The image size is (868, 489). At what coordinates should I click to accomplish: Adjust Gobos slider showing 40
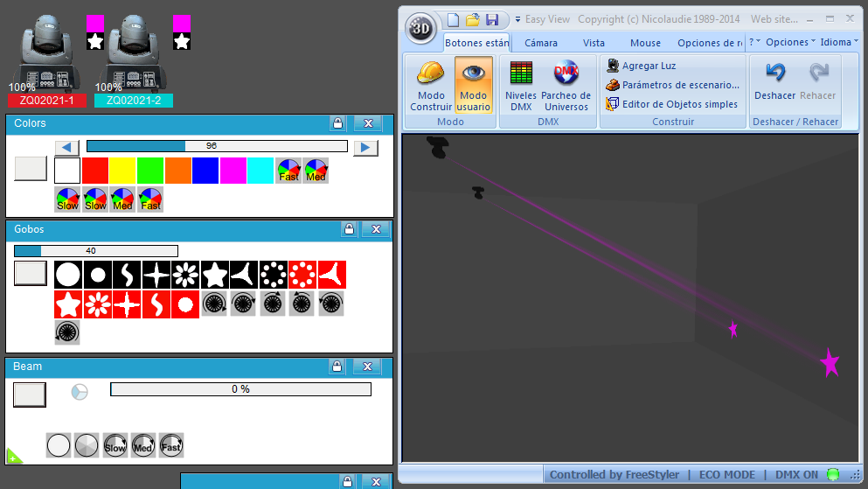(96, 251)
